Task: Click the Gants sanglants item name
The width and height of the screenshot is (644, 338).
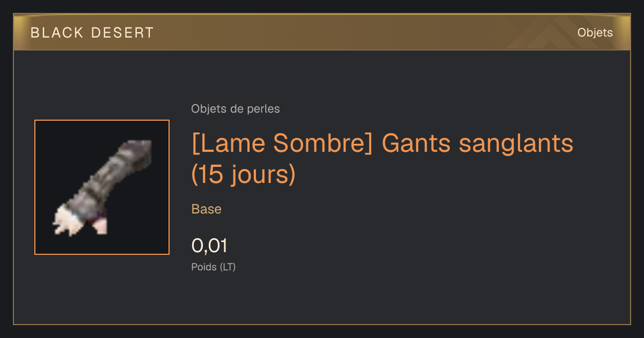Action: (478, 143)
